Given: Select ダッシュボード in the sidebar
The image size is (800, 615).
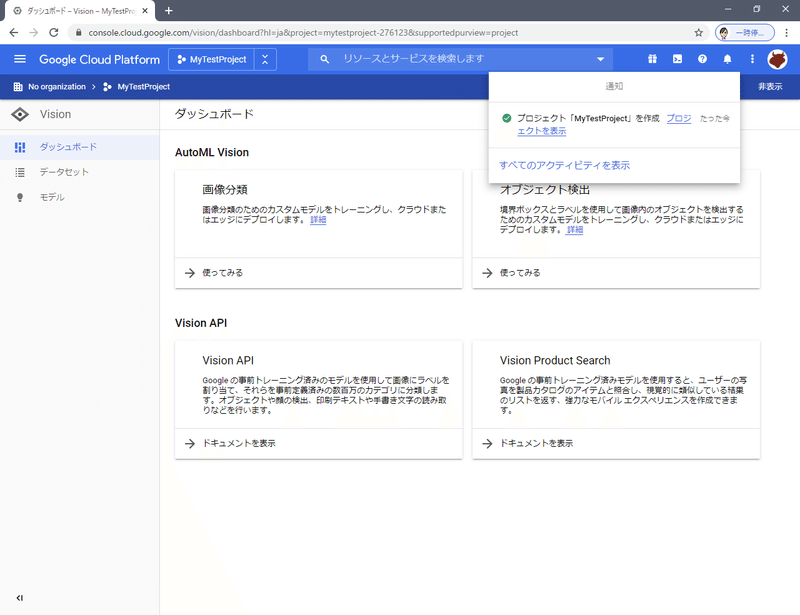Looking at the screenshot, I should tap(80, 147).
